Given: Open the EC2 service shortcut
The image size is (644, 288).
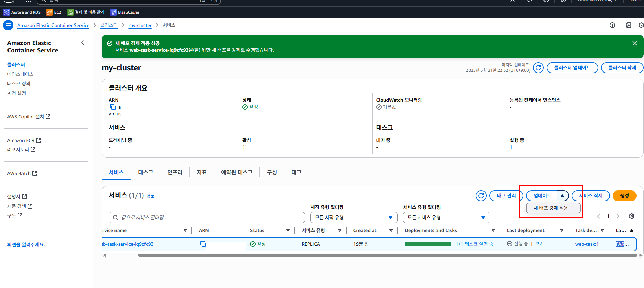Looking at the screenshot, I should coord(54,12).
